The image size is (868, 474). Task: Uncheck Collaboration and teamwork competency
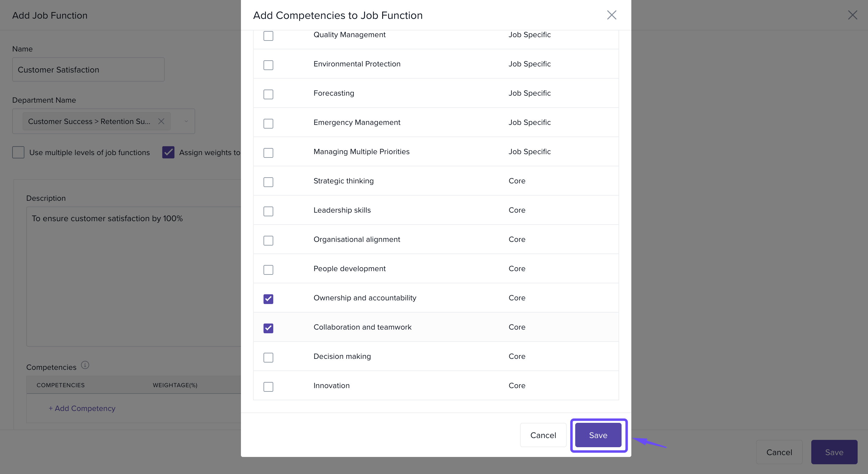point(268,328)
